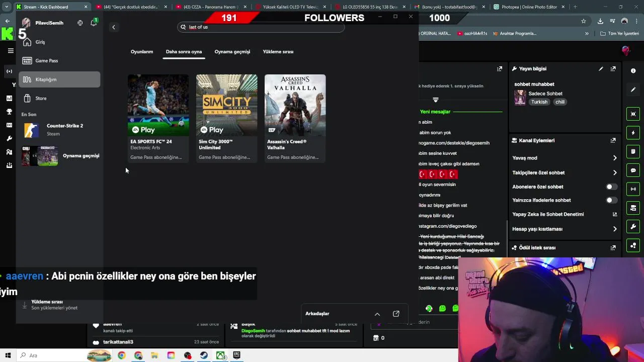The image size is (644, 362).
Task: Switch to Yükleme sırası tab
Action: (278, 52)
